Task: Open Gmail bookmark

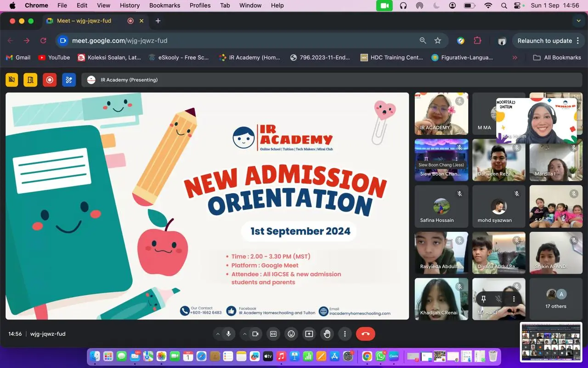Action: (x=18, y=57)
